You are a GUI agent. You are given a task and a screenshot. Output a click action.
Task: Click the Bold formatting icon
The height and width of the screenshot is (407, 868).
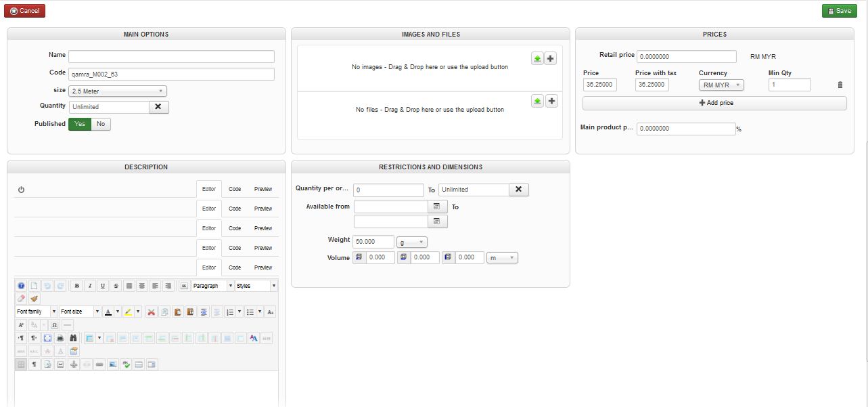[x=76, y=286]
